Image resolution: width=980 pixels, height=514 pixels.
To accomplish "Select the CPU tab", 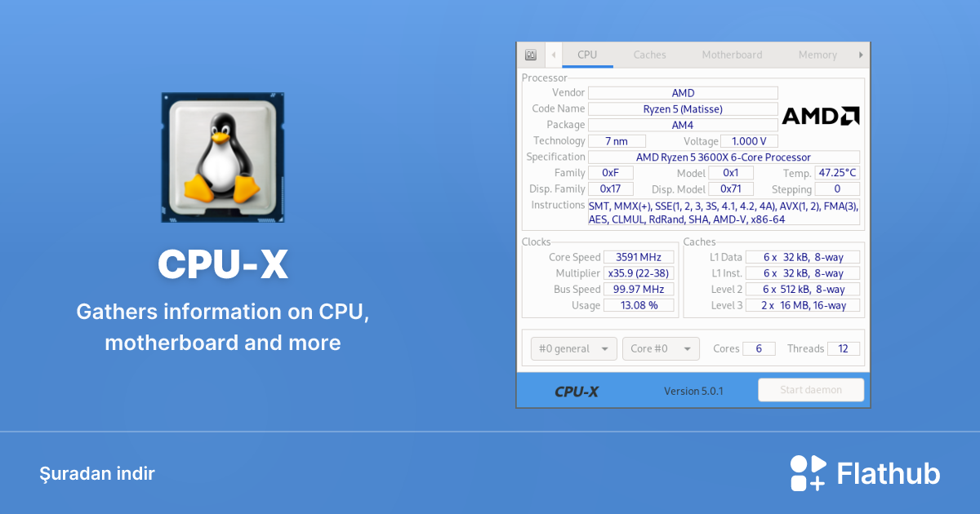I will tap(587, 54).
